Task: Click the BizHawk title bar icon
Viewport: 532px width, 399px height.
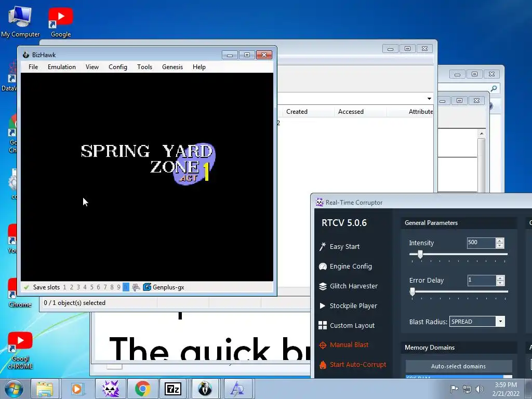Action: point(26,55)
